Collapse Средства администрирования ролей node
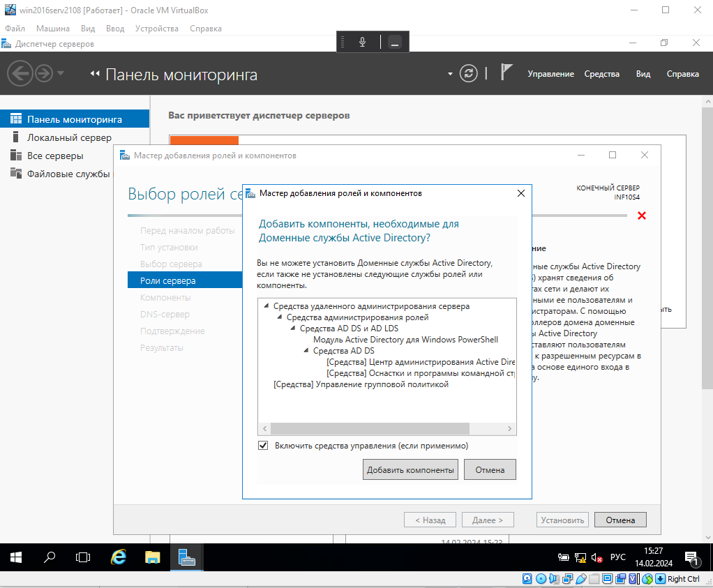 [280, 317]
